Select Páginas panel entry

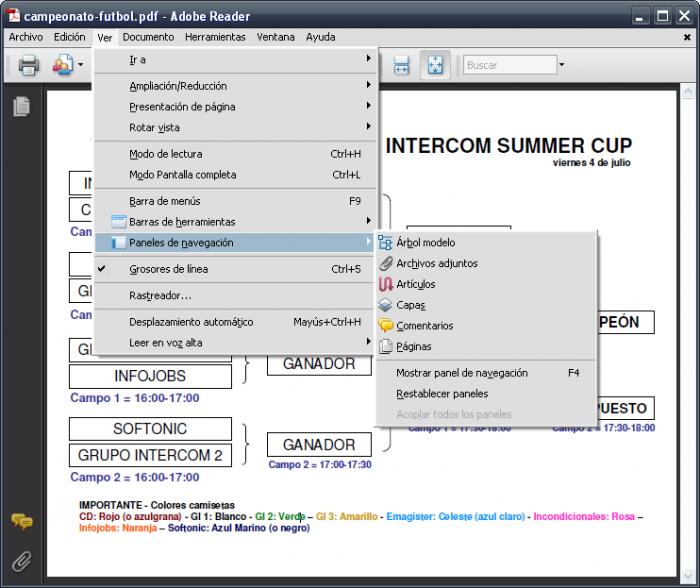click(486, 346)
